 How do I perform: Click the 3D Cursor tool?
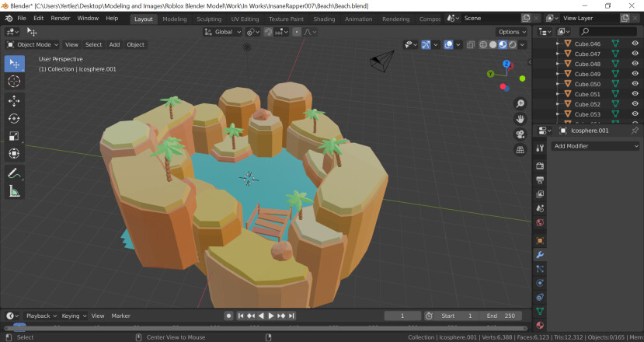click(x=14, y=82)
